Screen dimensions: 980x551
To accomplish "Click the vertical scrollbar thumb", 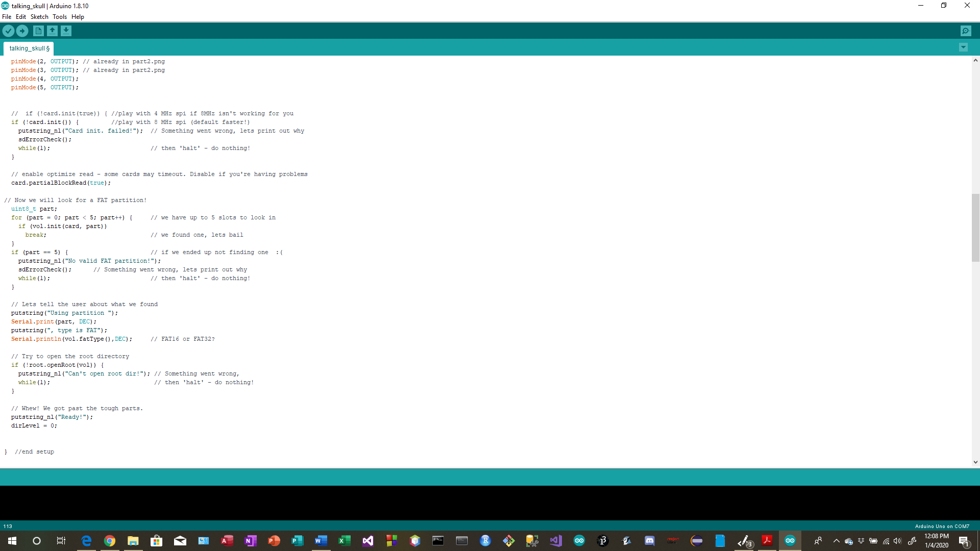I will 975,228.
